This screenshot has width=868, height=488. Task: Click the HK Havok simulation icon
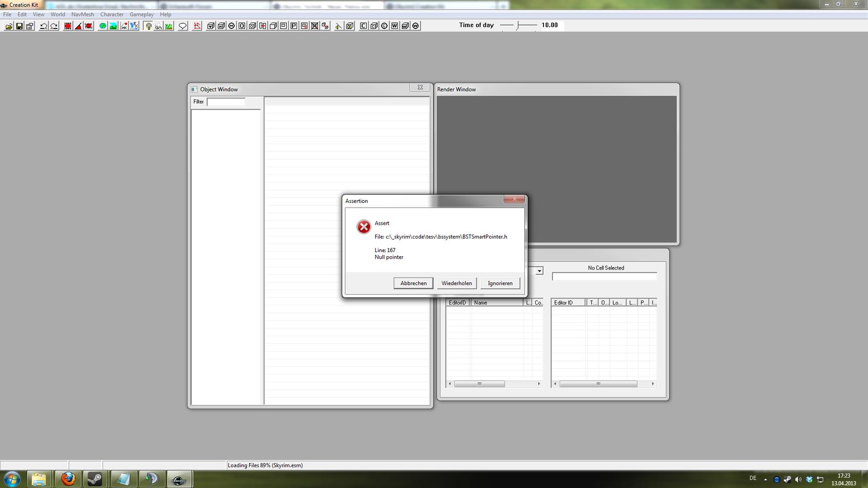(124, 26)
